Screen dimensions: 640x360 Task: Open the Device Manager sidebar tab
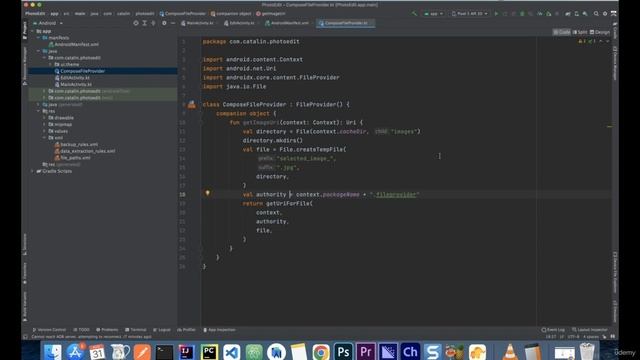[x=615, y=63]
